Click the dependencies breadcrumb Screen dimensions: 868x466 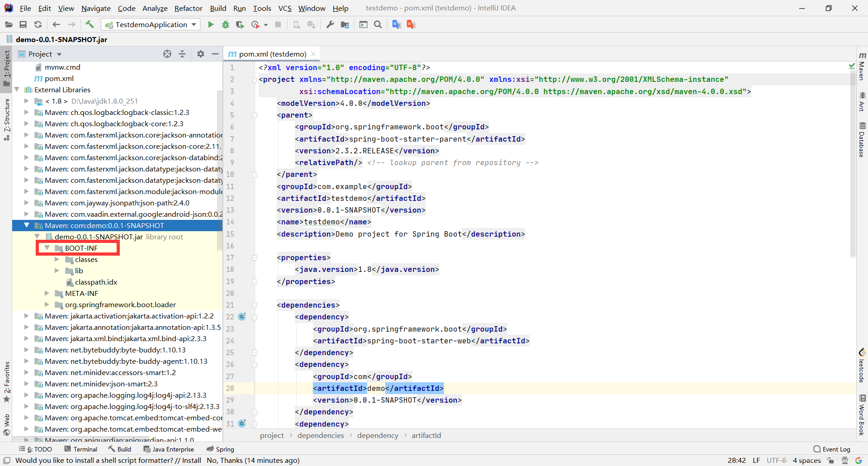321,435
